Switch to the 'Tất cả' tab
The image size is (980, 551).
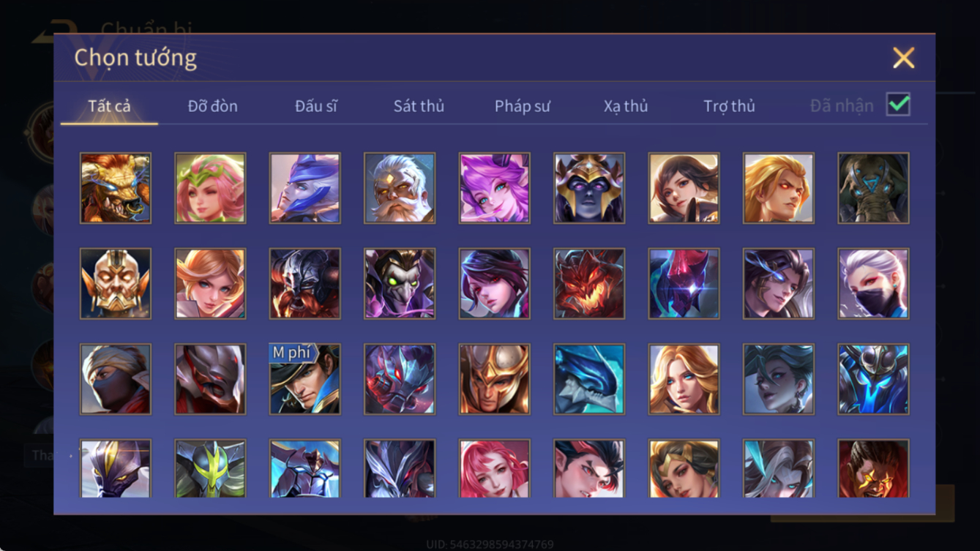[109, 106]
